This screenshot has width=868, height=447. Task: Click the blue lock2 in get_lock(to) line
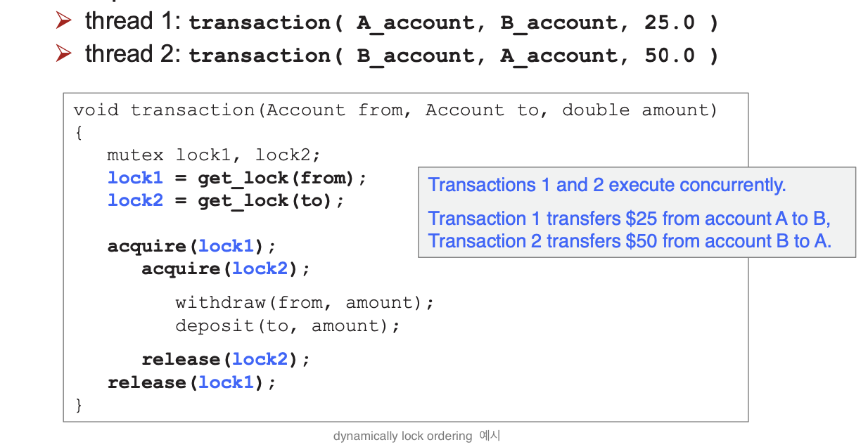click(135, 200)
